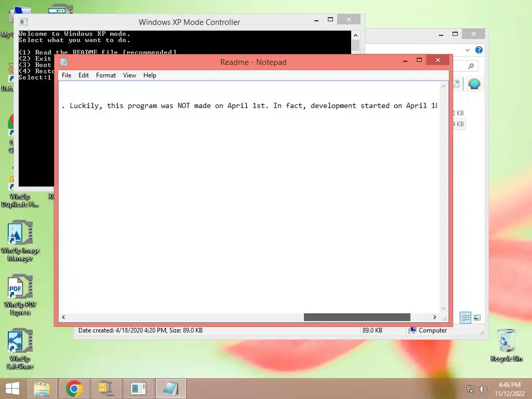Minimize the Explorer window behind Notepad
Screen dimensions: 532x399
coord(441,34)
